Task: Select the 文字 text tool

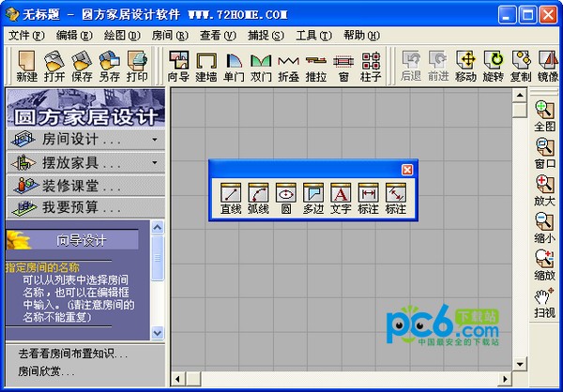Action: [341, 199]
